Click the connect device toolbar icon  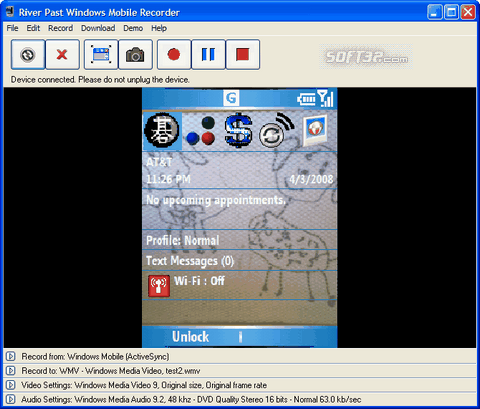[28, 54]
